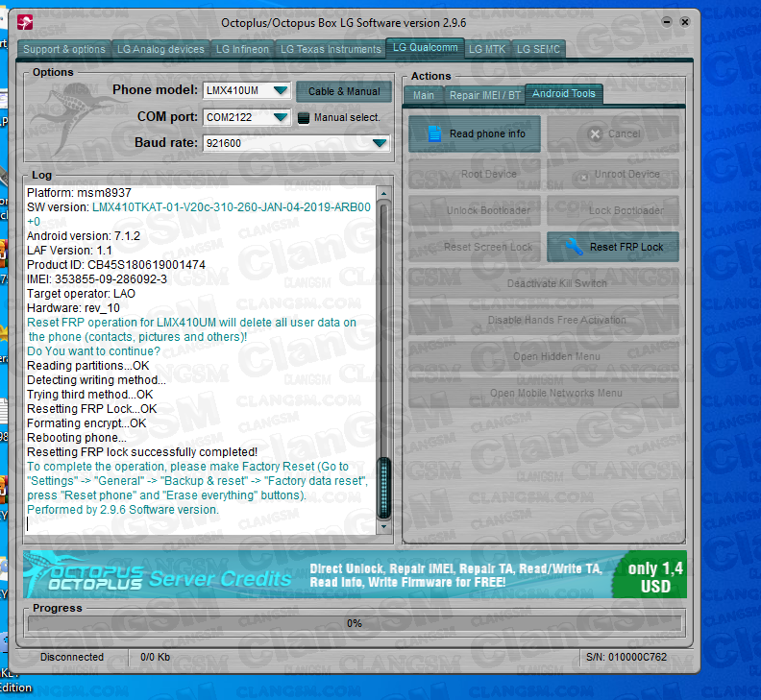Click the log scrollbar up arrow
The image size is (761, 700).
384,194
